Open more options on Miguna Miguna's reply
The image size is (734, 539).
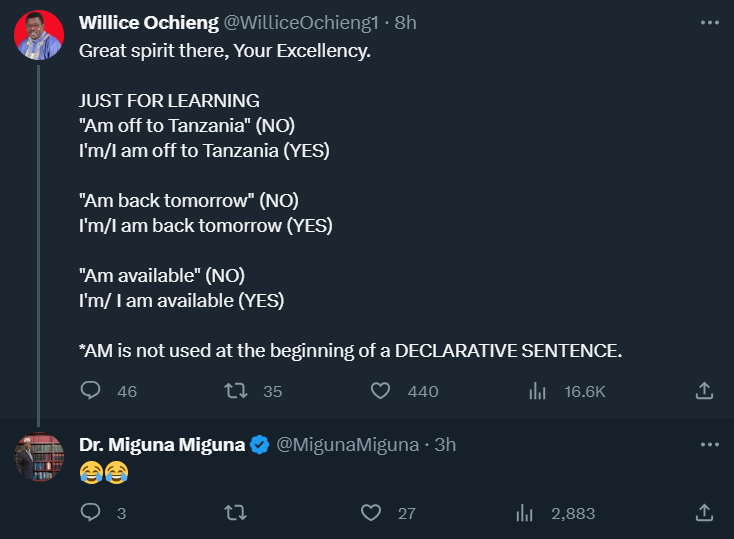(709, 445)
